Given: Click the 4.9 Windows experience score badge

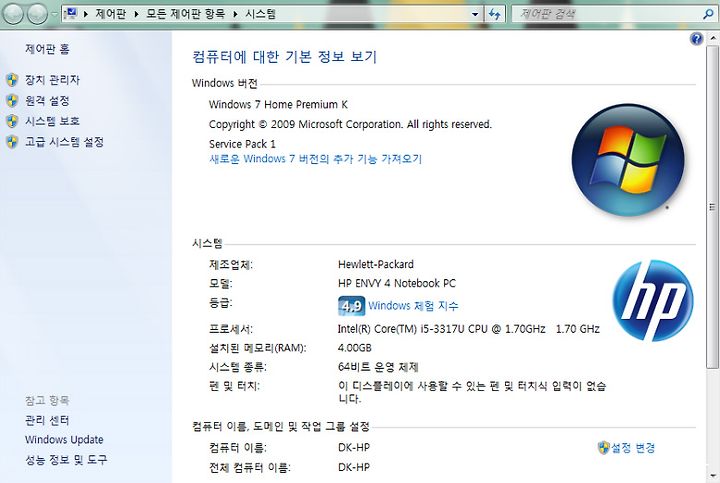Looking at the screenshot, I should coord(351,306).
